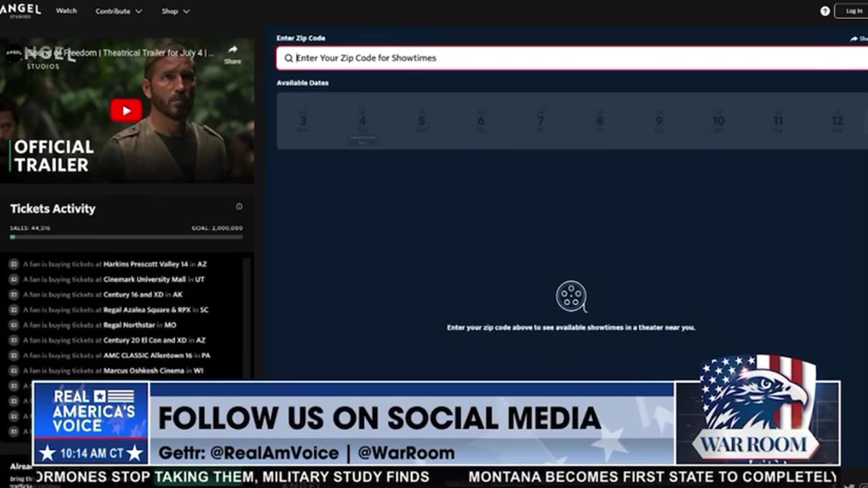Select date 5 in Available Dates
Screen dimensions: 868x488
[x=422, y=121]
